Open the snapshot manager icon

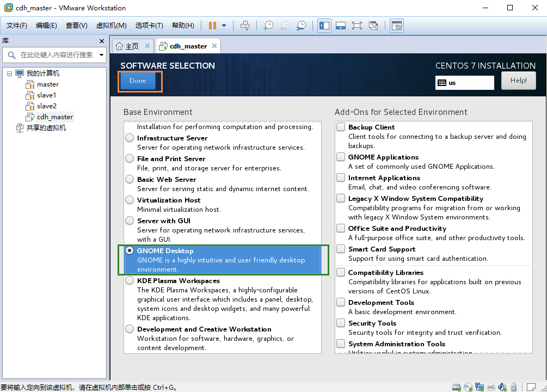pos(301,26)
